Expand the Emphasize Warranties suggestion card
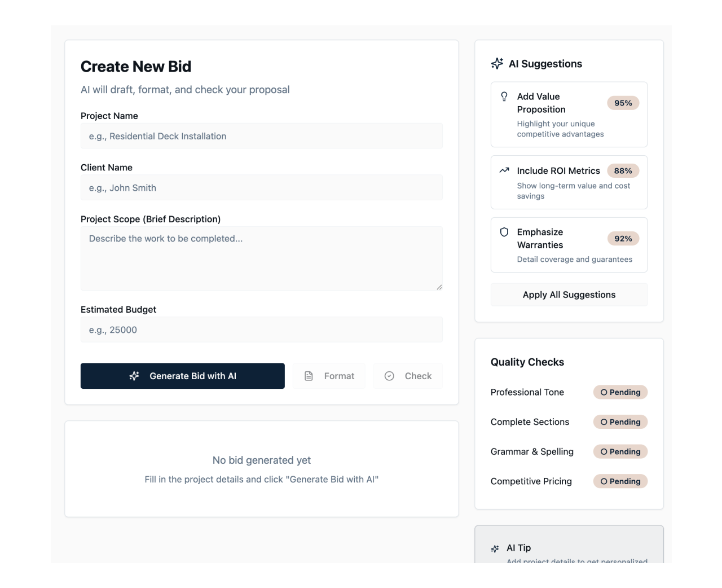 569,245
